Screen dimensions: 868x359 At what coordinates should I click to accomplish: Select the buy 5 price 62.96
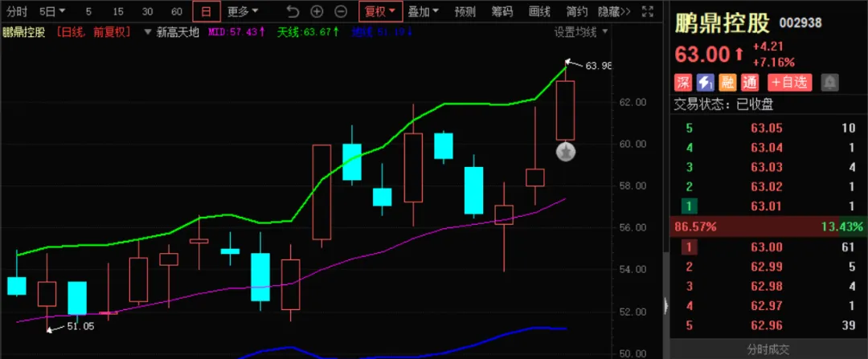tap(767, 326)
